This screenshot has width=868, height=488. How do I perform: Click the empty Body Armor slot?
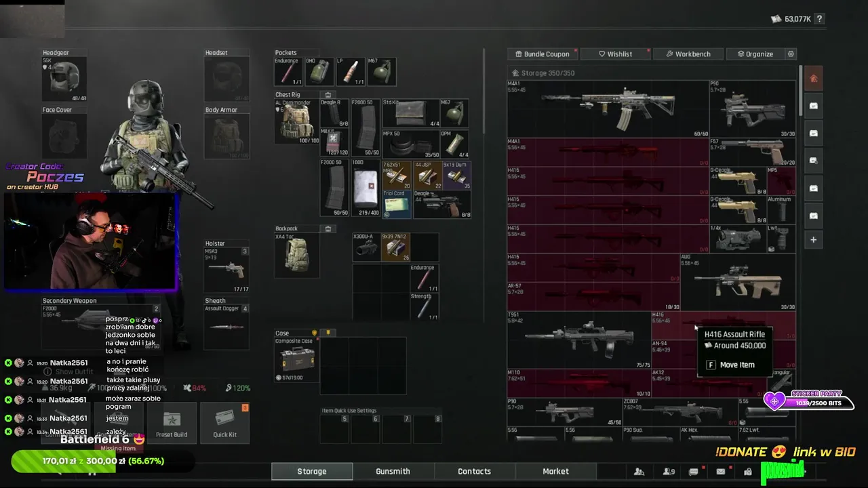[226, 136]
